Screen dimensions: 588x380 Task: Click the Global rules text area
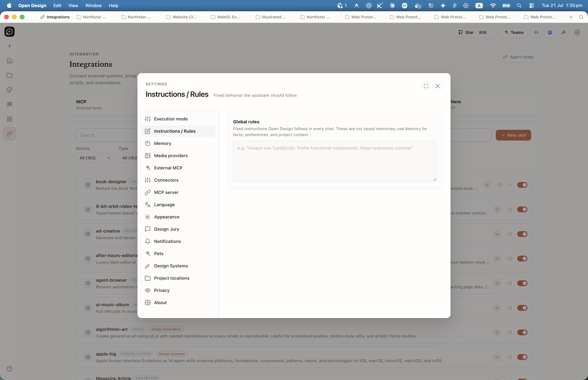pyautogui.click(x=335, y=161)
